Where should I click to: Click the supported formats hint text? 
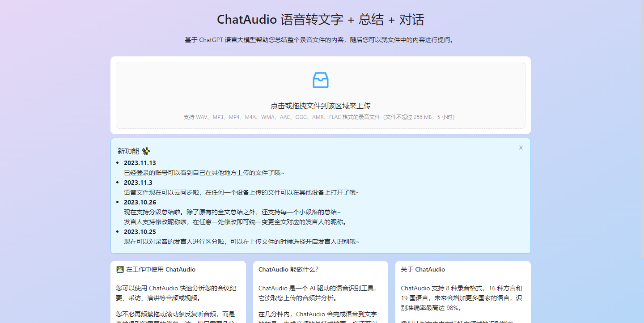tap(320, 117)
